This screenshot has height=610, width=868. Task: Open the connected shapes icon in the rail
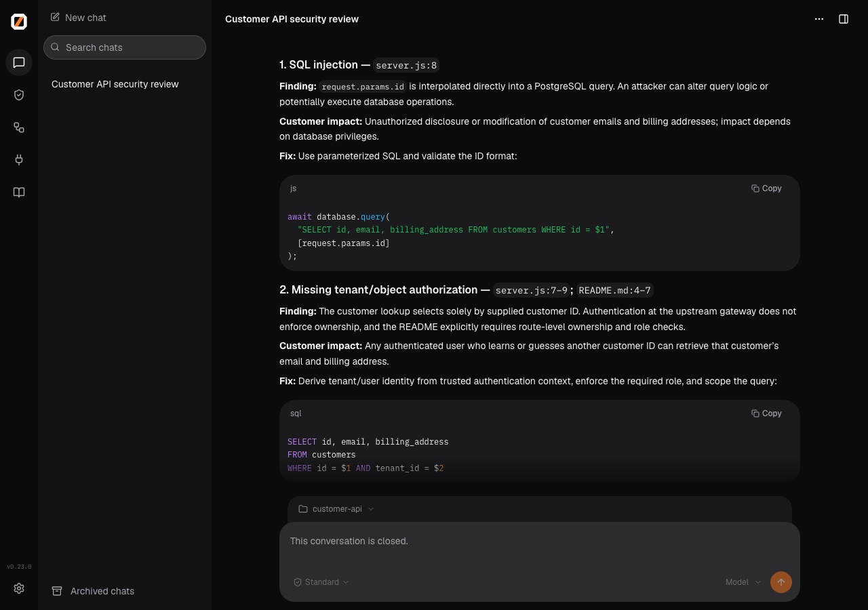pyautogui.click(x=19, y=127)
